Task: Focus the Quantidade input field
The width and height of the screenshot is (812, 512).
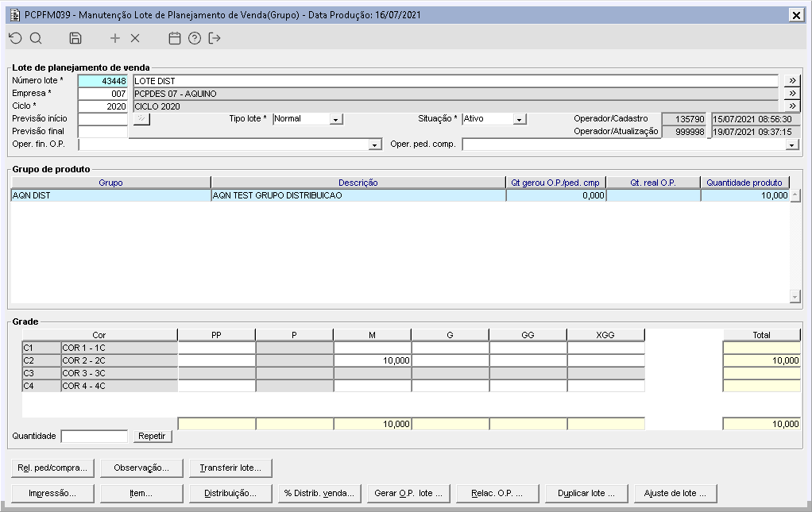Action: point(95,436)
